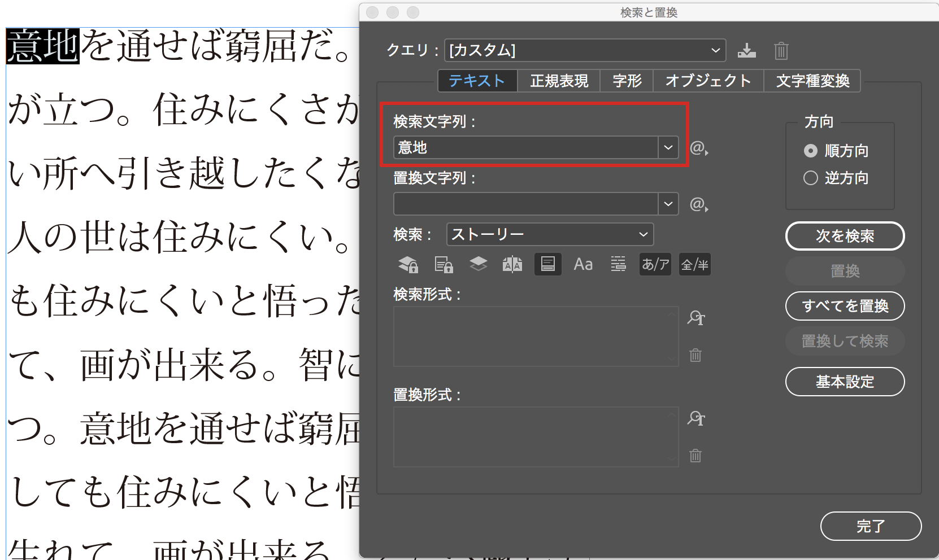Switch to テキスト tab
The image size is (939, 560).
click(x=477, y=81)
